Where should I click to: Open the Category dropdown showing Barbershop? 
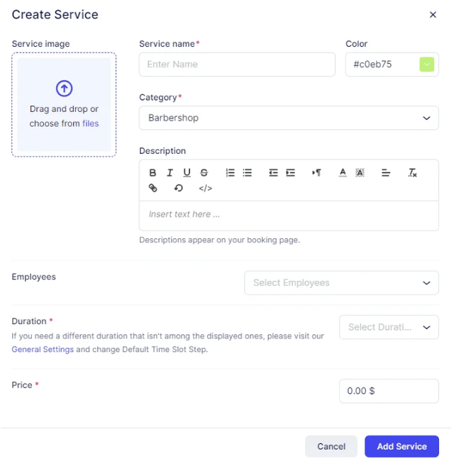(289, 118)
